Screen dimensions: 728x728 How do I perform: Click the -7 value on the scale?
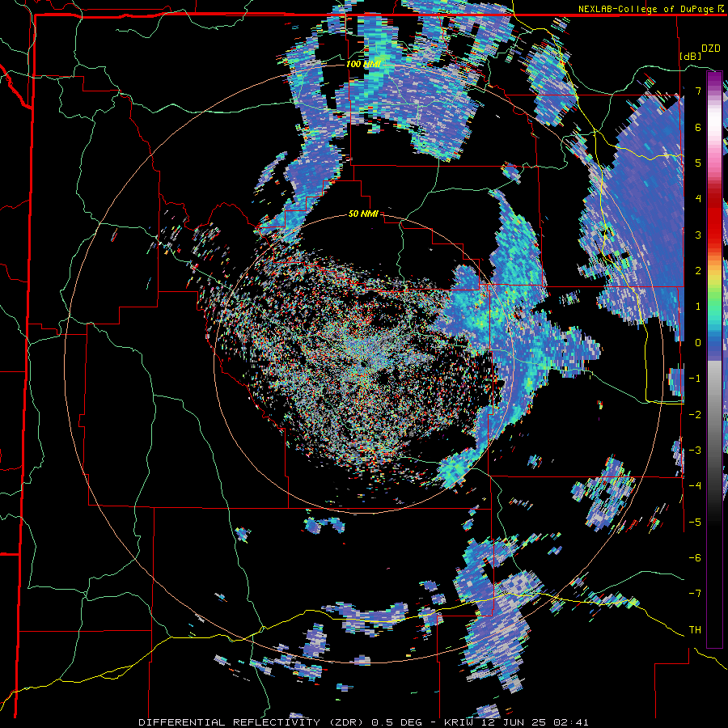tap(695, 594)
